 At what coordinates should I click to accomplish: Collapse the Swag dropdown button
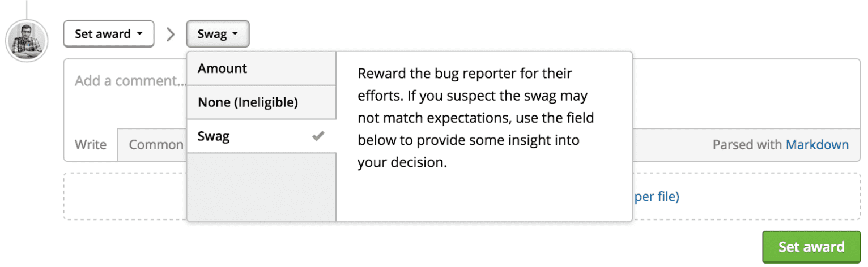pos(217,34)
